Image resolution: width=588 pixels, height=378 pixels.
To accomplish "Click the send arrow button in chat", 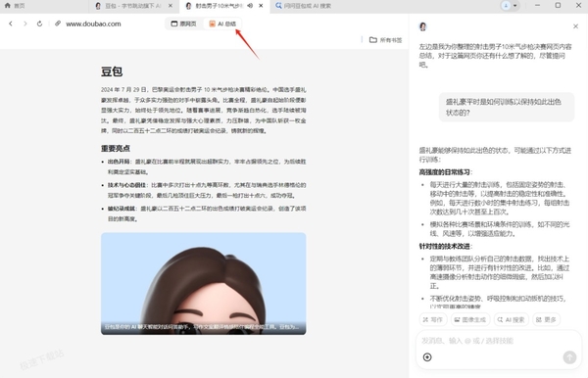I will [569, 357].
